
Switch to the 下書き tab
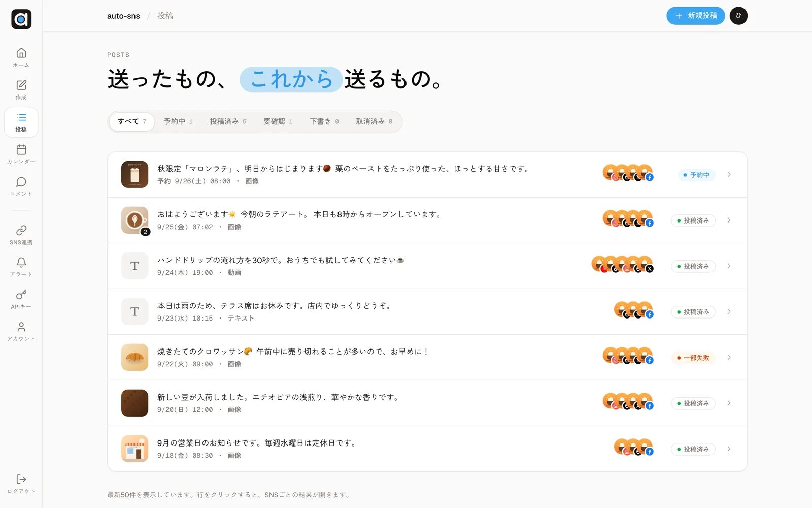coord(324,121)
